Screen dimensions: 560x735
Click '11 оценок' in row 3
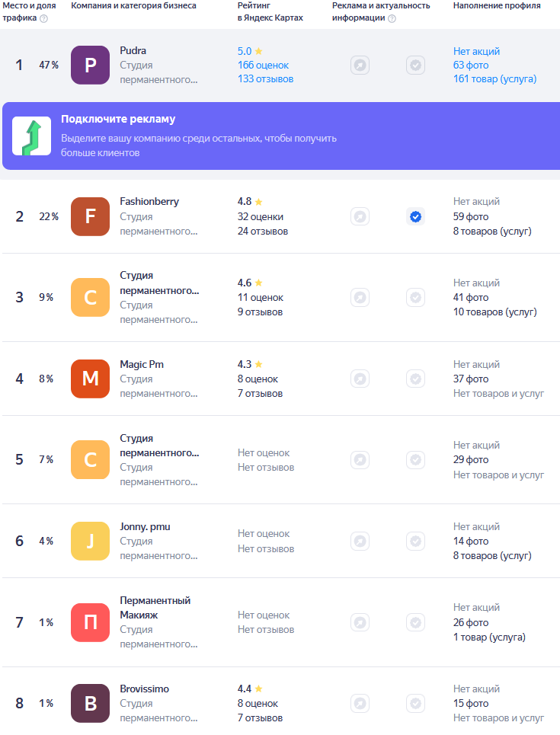261,297
